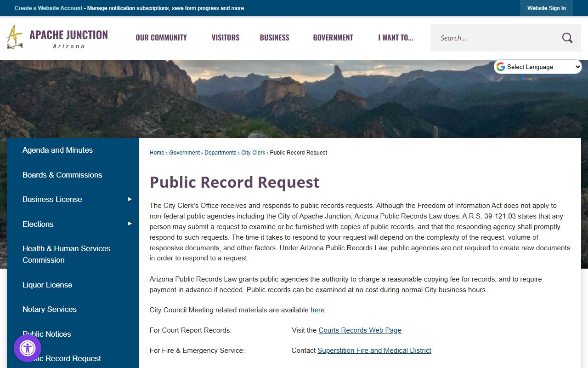Open the I Want To... menu

[x=396, y=38]
